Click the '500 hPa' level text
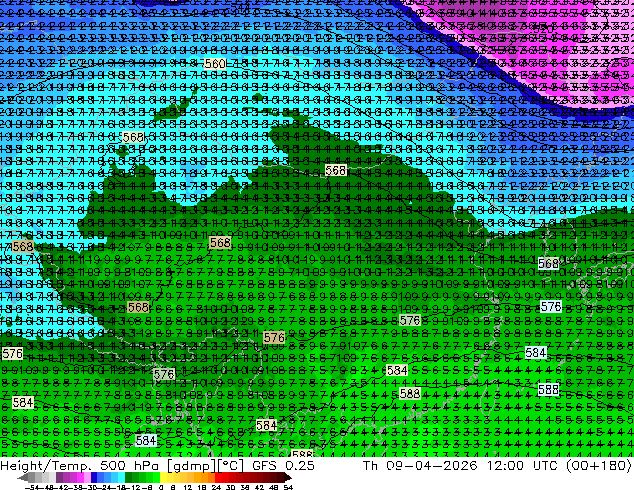Image resolution: width=634 pixels, height=490 pixels. pyautogui.click(x=129, y=466)
